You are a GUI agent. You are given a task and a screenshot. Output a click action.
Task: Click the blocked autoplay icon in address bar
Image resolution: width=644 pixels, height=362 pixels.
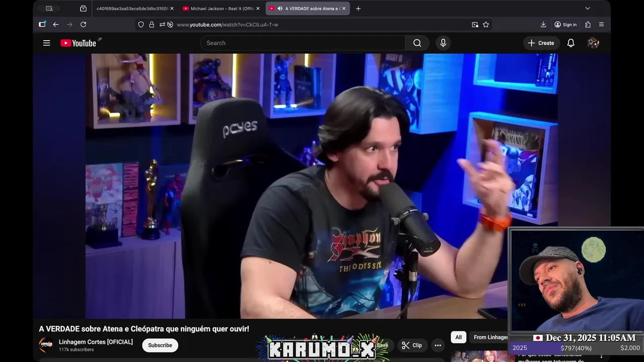[170, 25]
